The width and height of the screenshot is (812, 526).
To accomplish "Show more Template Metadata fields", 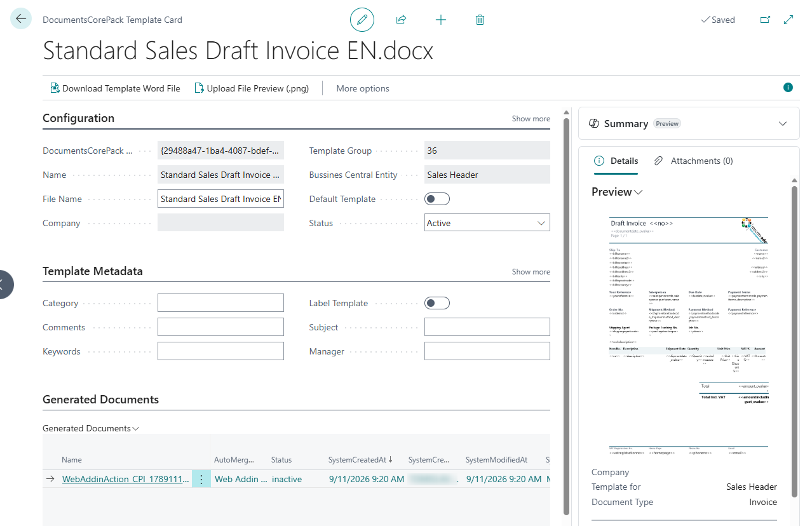I will click(531, 272).
